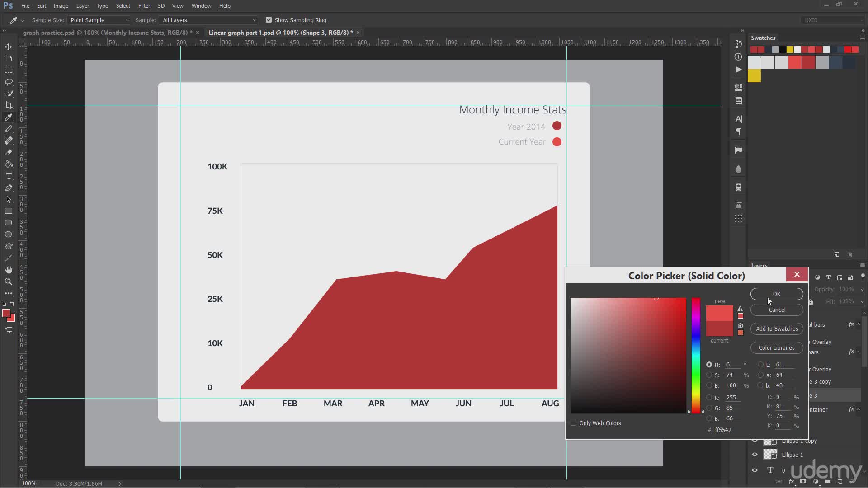Open the layer Fill dropdown arrow
This screenshot has width=868, height=488.
coord(862,301)
